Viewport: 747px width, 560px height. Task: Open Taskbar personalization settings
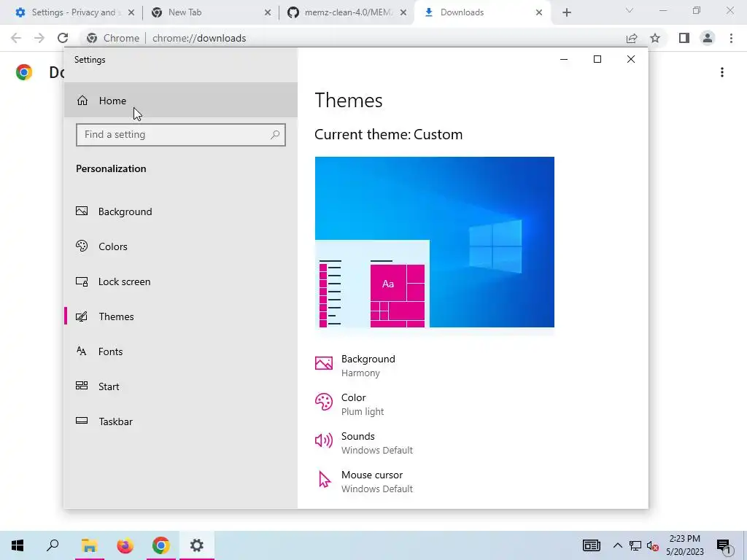181,421
